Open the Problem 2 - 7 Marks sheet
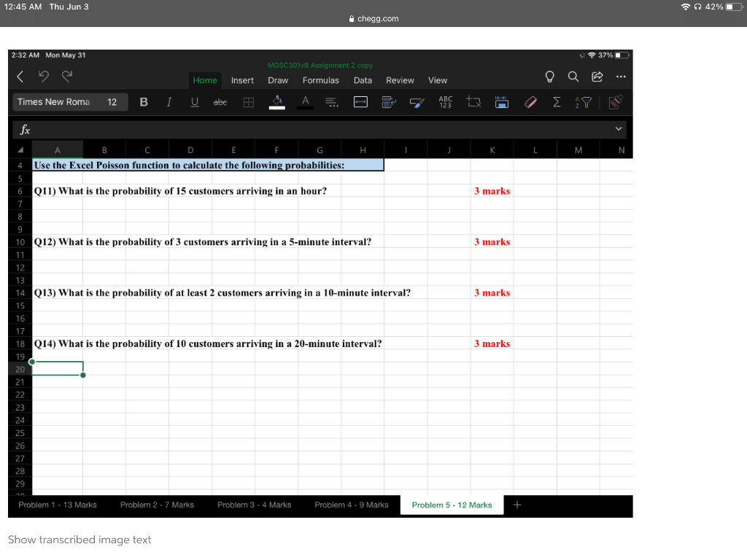Screen dimensions: 747x560 (x=157, y=505)
